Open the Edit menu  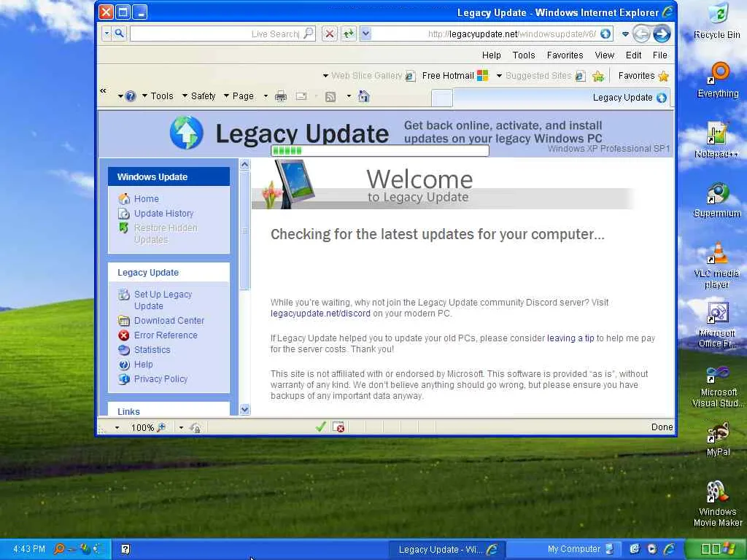pyautogui.click(x=633, y=55)
